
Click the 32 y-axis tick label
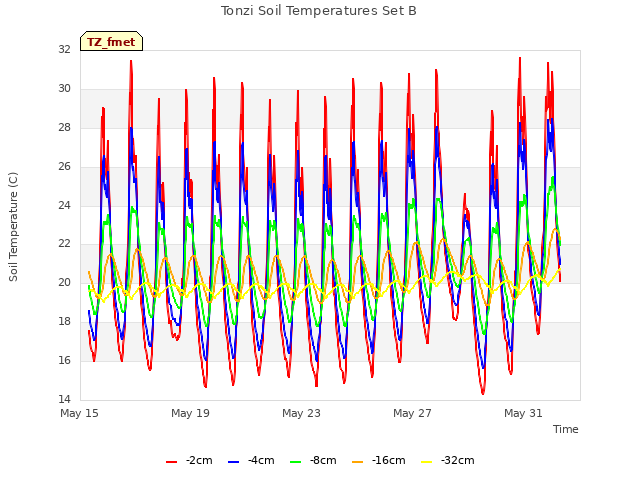coord(64,49)
